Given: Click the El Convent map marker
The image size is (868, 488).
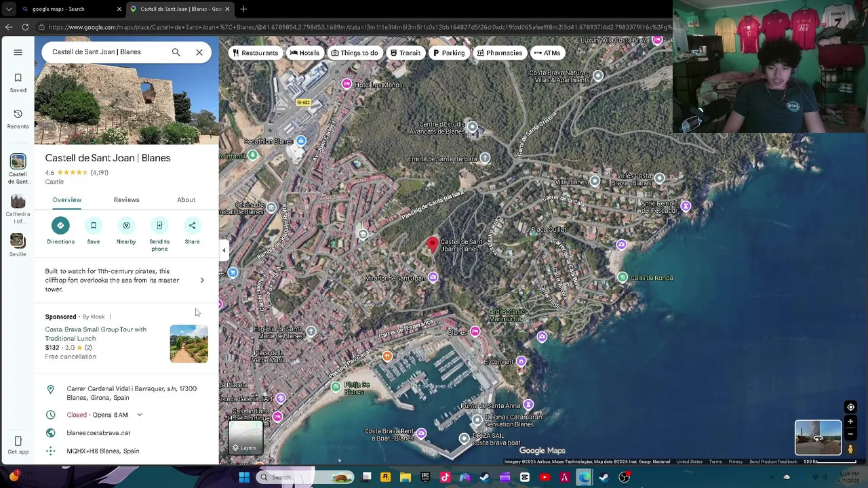Looking at the screenshot, I should point(521,362).
